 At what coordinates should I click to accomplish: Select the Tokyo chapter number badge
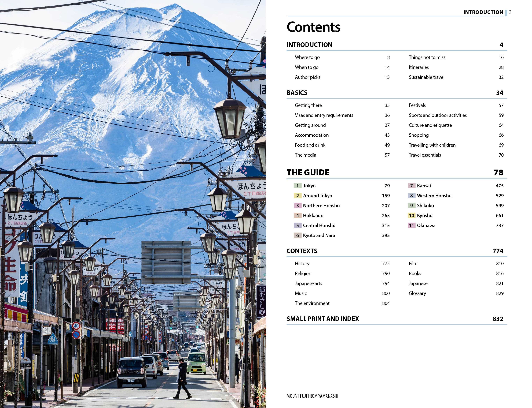click(x=298, y=186)
